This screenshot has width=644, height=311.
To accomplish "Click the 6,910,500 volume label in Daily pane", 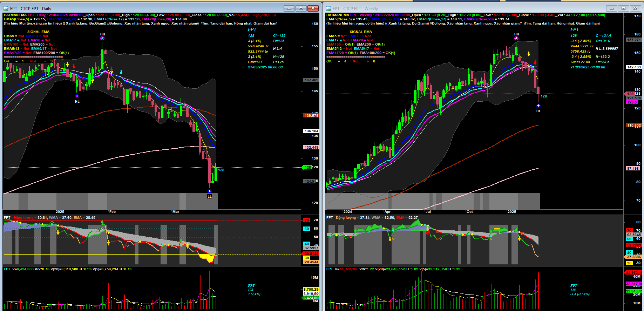I will [311, 294].
